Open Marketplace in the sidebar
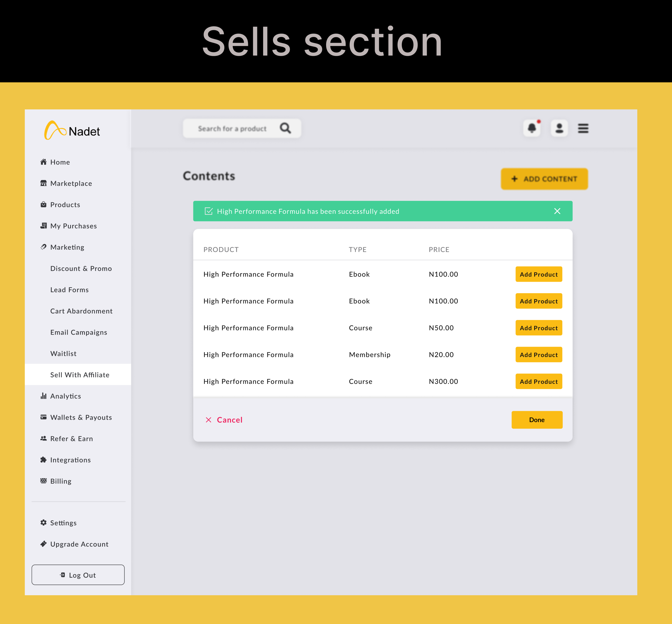This screenshot has width=672, height=624. (71, 183)
